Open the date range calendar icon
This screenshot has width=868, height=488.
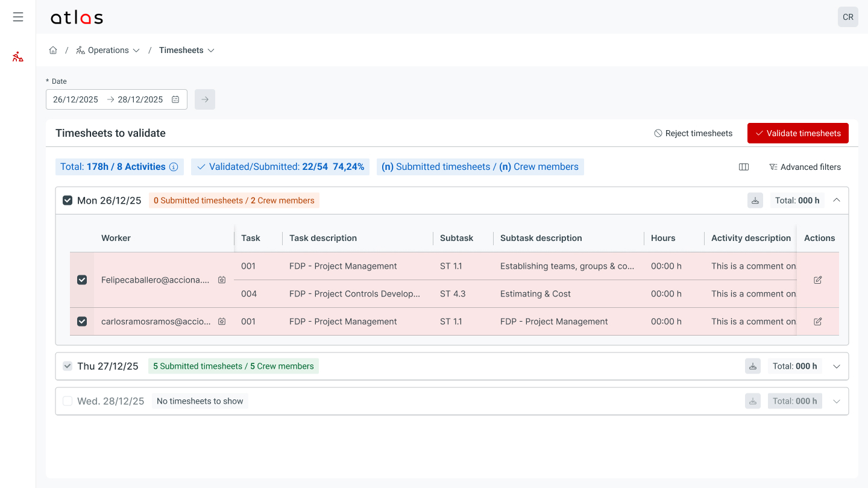[175, 99]
